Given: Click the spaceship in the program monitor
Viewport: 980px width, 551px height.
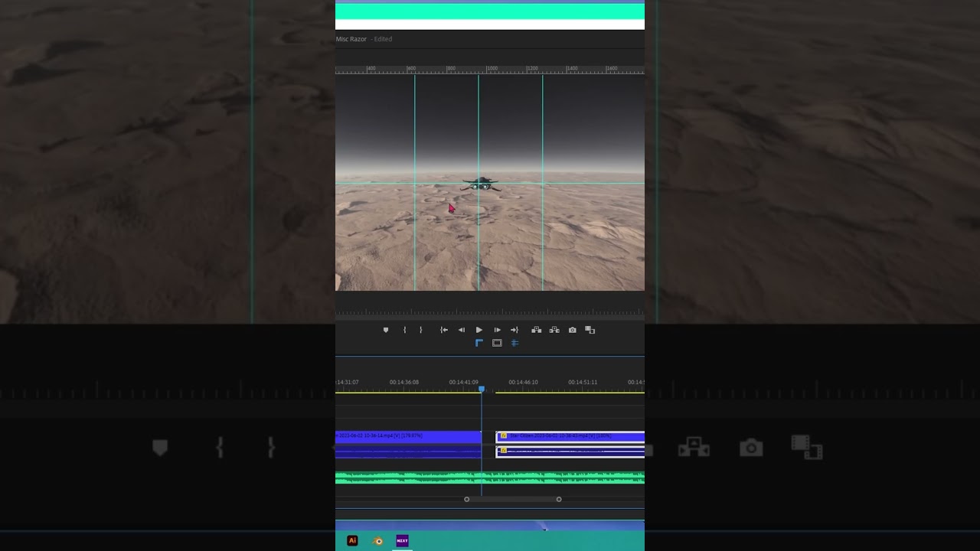Looking at the screenshot, I should (481, 184).
